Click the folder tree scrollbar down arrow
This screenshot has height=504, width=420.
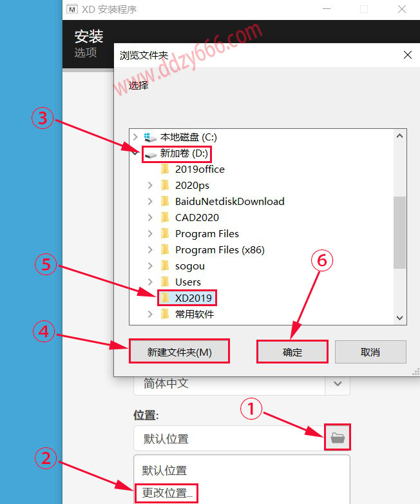coord(400,318)
